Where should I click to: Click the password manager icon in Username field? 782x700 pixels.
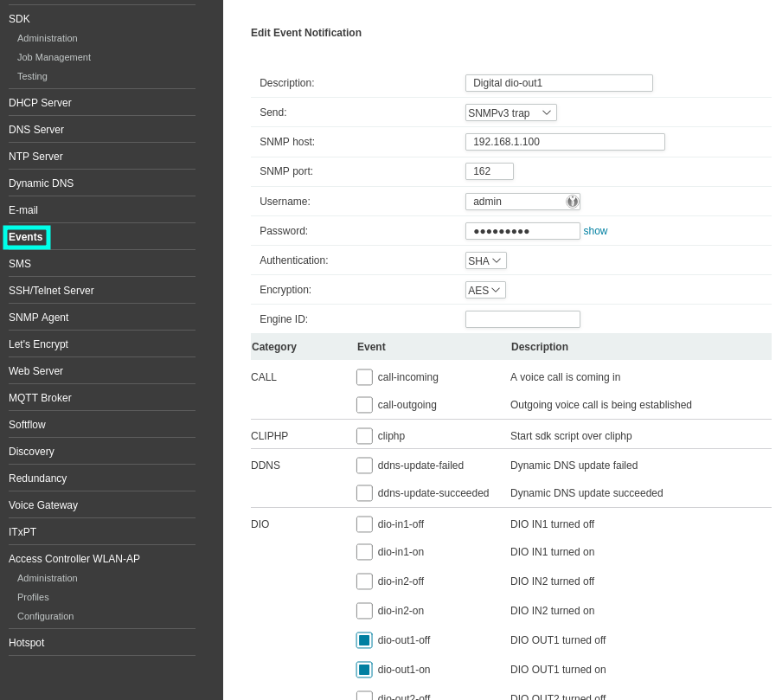point(572,201)
